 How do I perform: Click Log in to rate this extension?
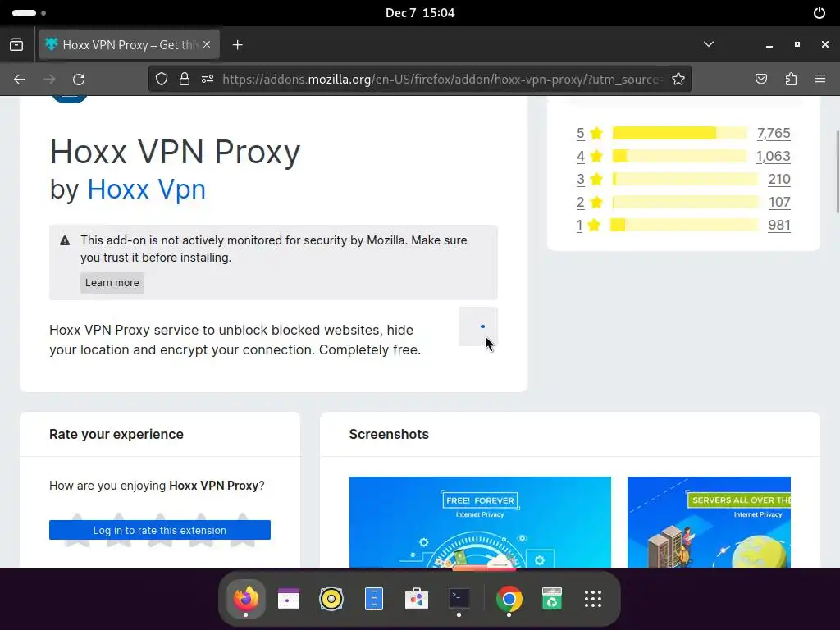160,531
